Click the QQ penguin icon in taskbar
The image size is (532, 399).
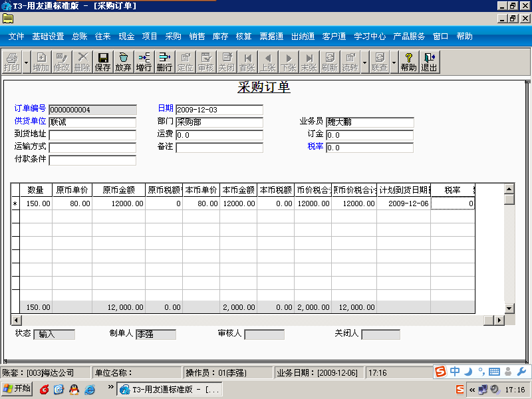pyautogui.click(x=74, y=390)
